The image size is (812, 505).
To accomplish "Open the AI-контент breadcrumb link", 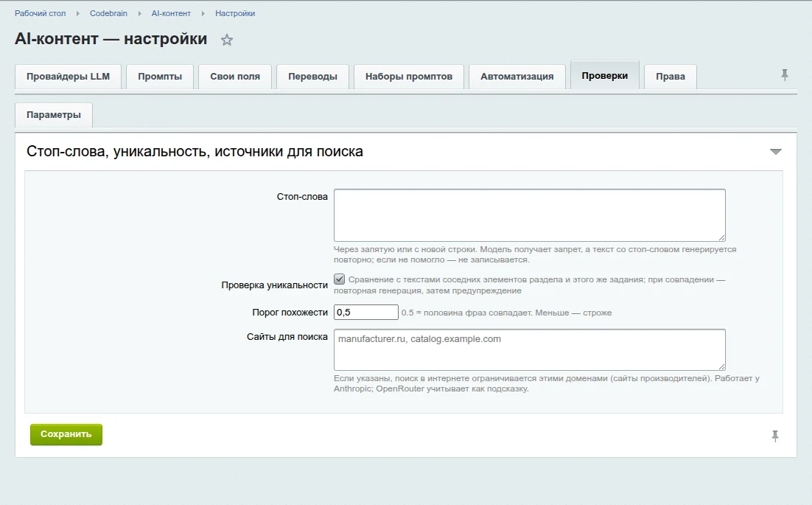I will (x=171, y=13).
